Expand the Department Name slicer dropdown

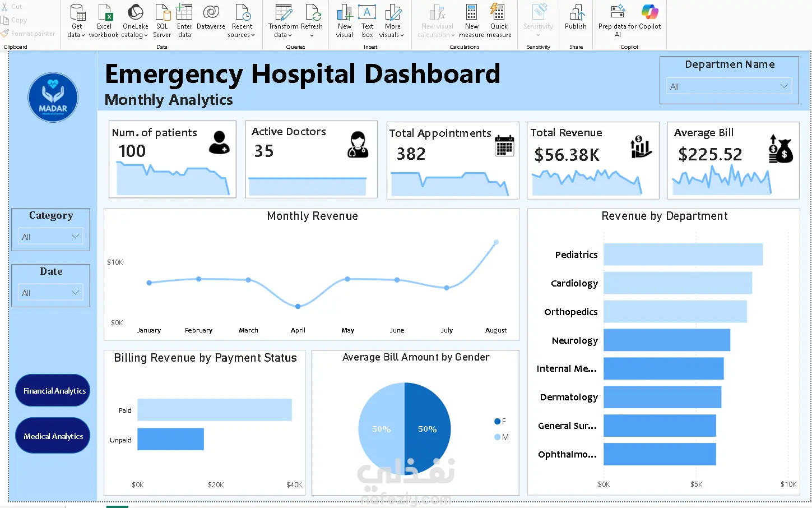[x=784, y=86]
